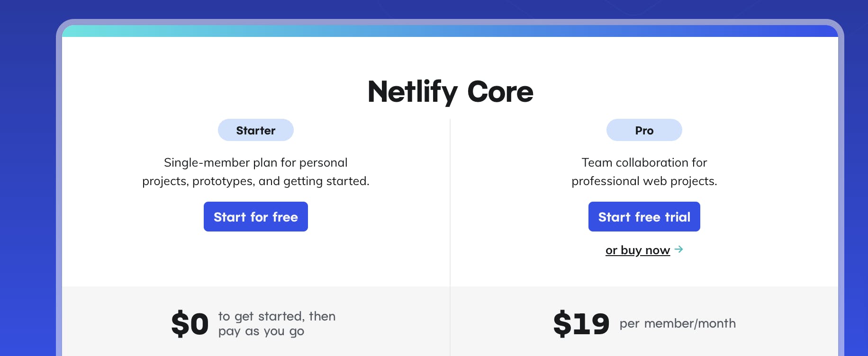
Task: Open the 'or buy now' link
Action: click(637, 250)
